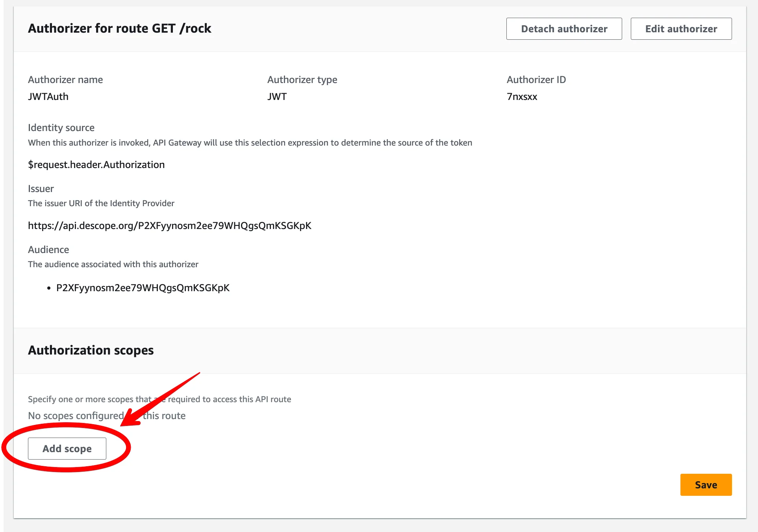The image size is (758, 532).
Task: Click Detach authorizer button
Action: [x=564, y=29]
